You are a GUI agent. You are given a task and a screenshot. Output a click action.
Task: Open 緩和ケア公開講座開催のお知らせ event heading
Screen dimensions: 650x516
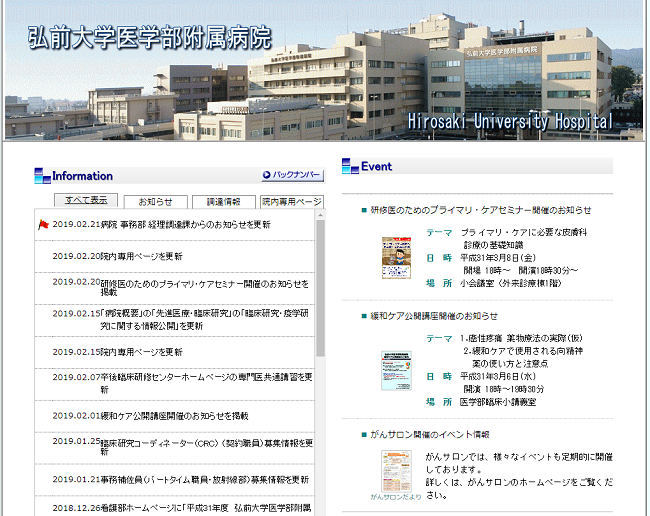(x=434, y=316)
